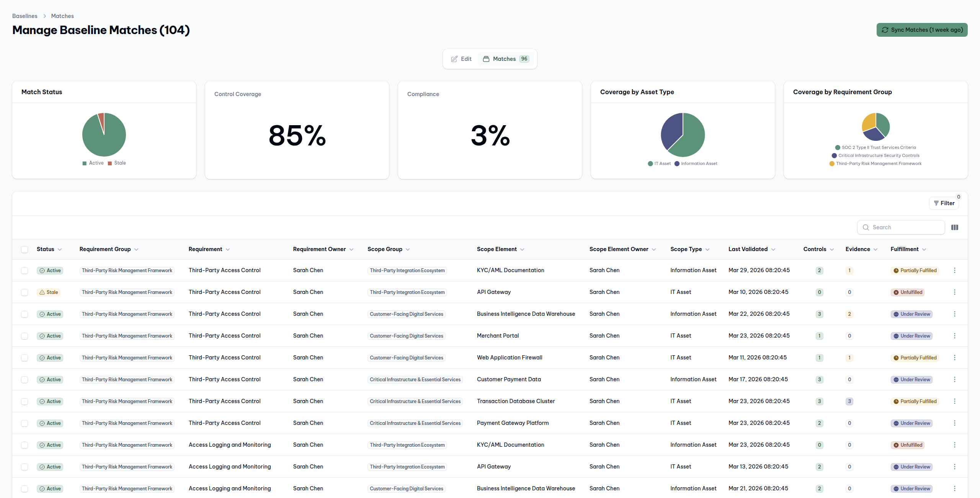Click the pencil Edit icon

click(x=454, y=59)
